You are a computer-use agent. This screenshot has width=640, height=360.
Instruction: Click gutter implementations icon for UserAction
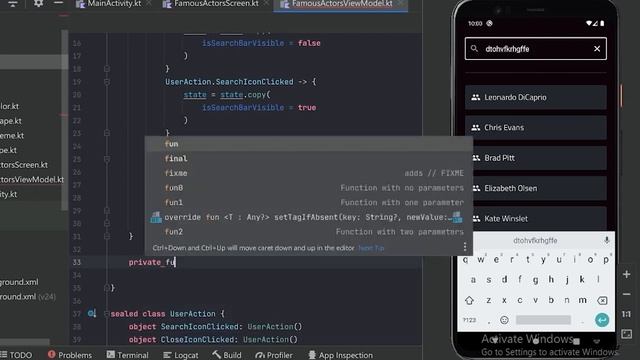(x=92, y=313)
